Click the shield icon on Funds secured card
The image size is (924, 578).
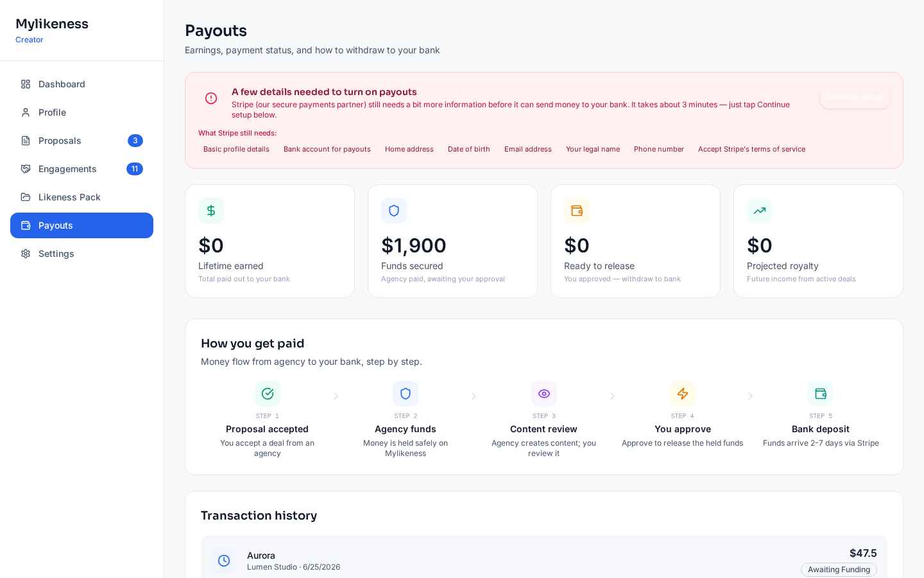click(x=394, y=211)
